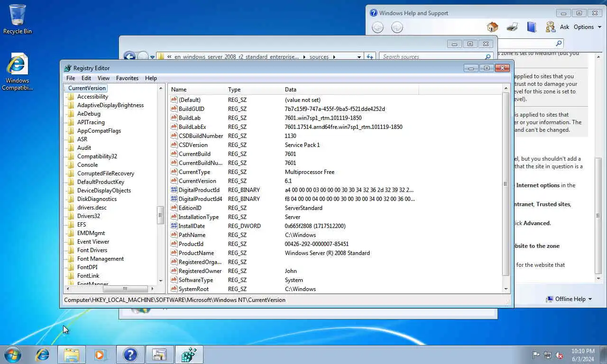Viewport: 607px width, 364px height.
Task: Select the AppCompatFlags registry key
Action: 99,131
